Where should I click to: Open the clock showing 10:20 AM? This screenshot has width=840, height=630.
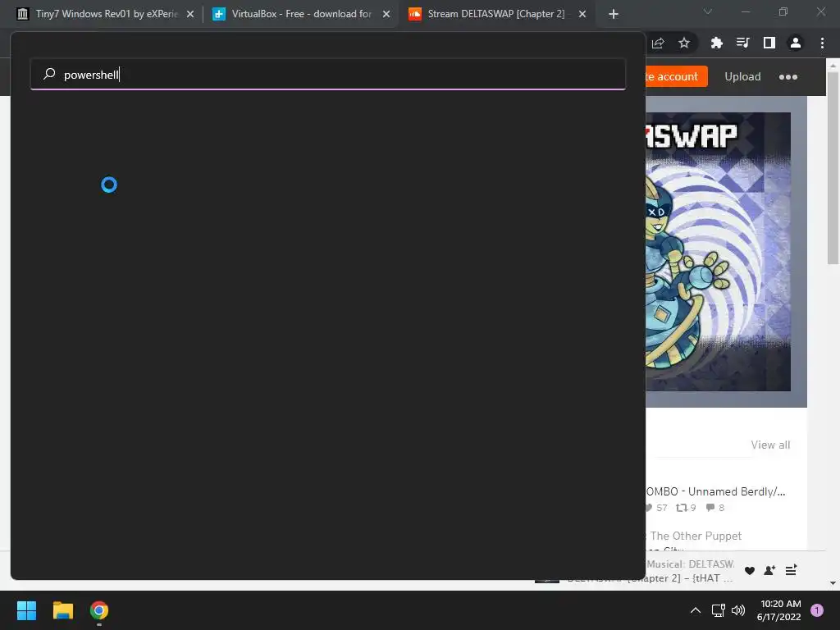779,610
